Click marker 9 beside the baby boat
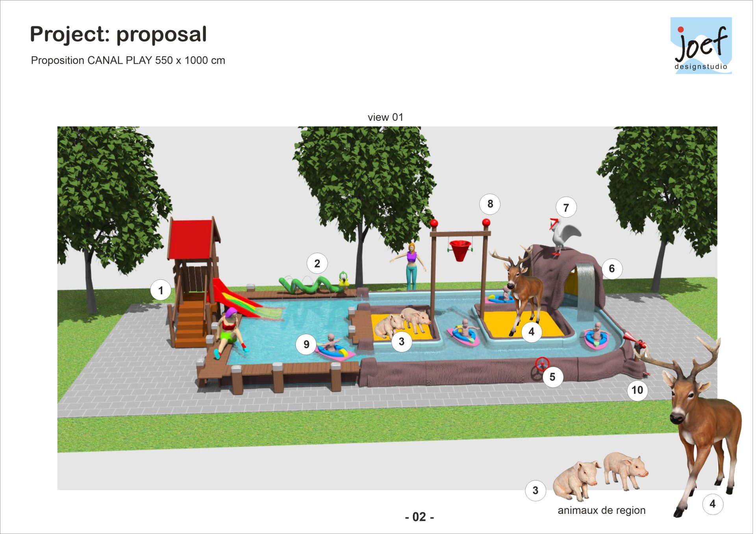The image size is (756, 534). [306, 344]
